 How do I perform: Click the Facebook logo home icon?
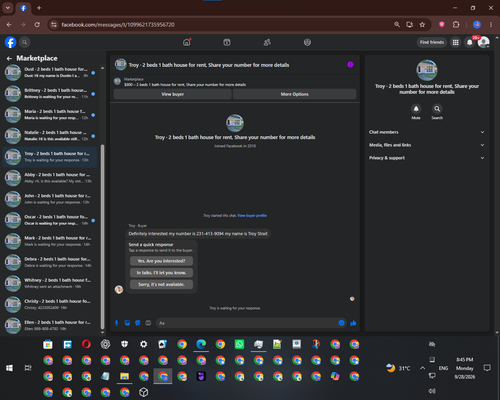tap(10, 42)
